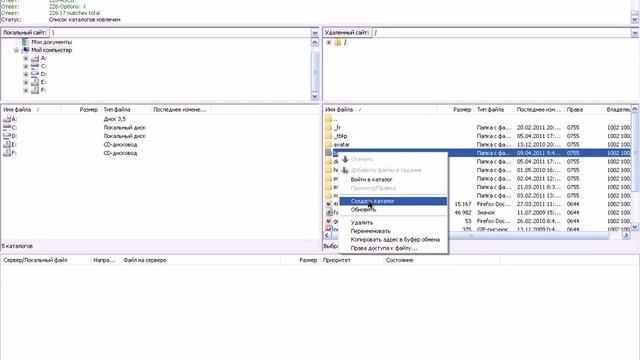
Task: Click remote list horizontal scrollbar left arrow
Action: [x=327, y=236]
